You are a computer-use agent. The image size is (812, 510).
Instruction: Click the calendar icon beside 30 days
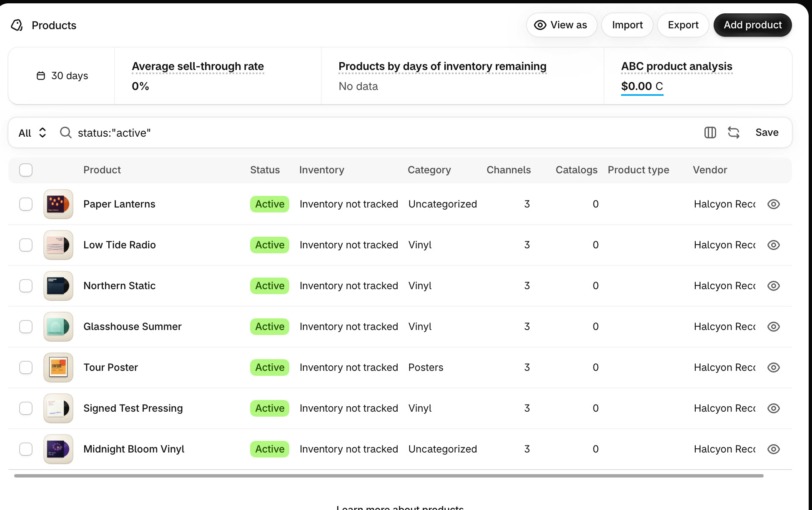click(41, 76)
